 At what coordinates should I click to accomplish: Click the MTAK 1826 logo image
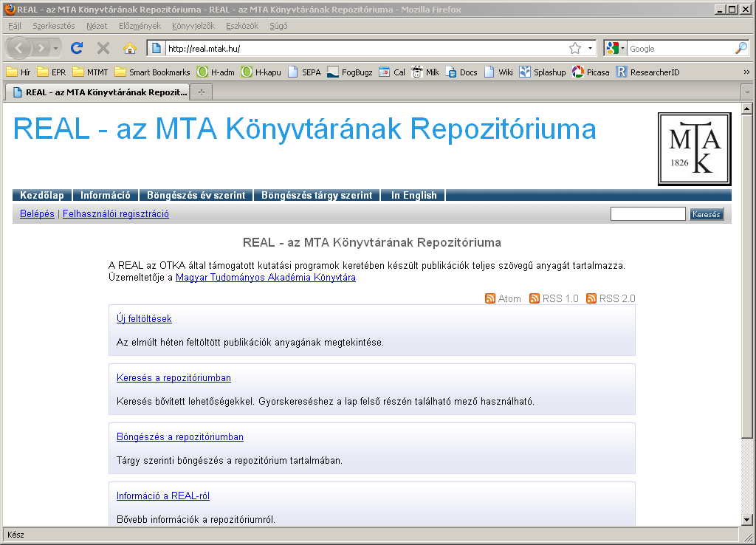(x=694, y=149)
